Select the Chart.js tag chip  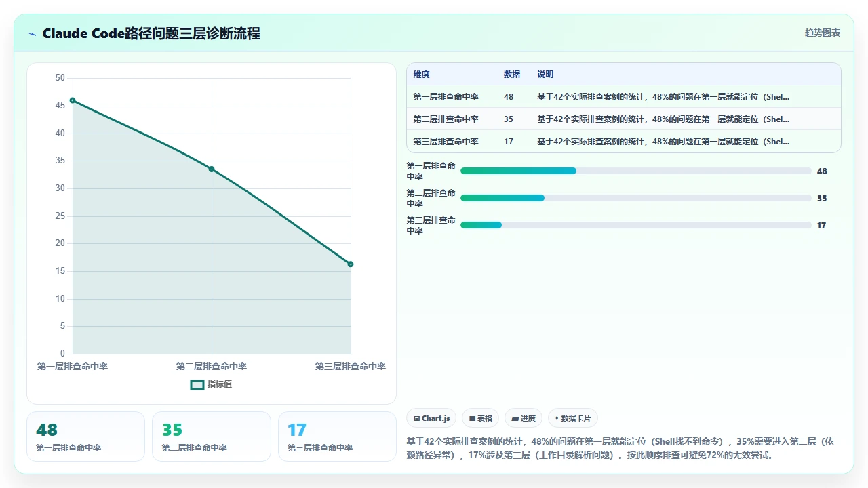[x=431, y=418]
